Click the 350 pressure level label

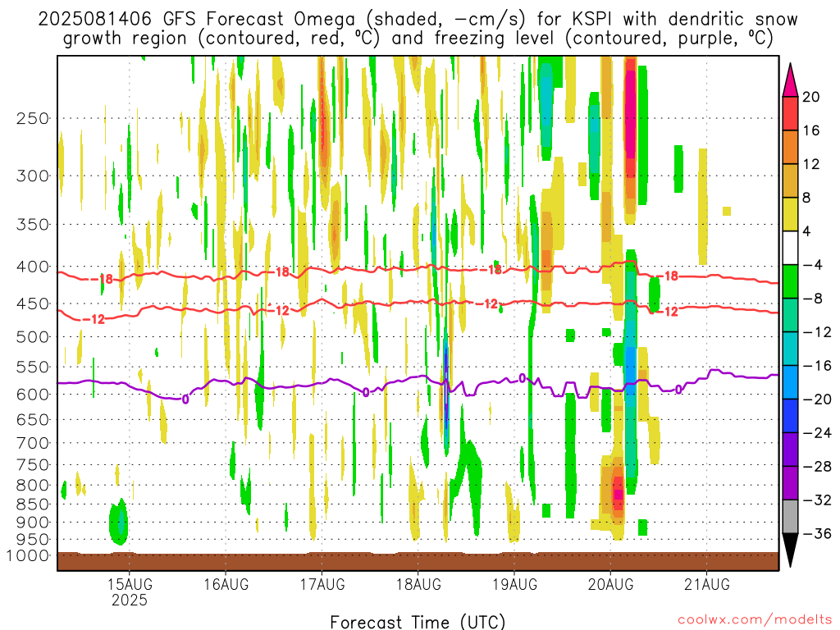[x=33, y=225]
